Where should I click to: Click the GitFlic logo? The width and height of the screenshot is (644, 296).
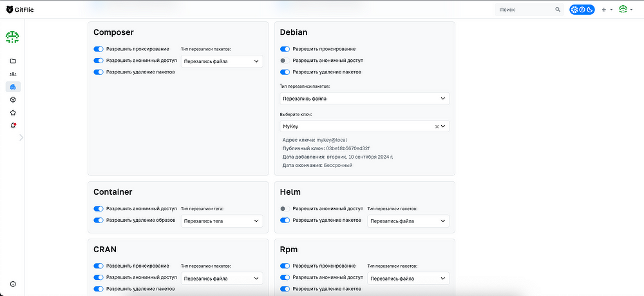[x=20, y=10]
